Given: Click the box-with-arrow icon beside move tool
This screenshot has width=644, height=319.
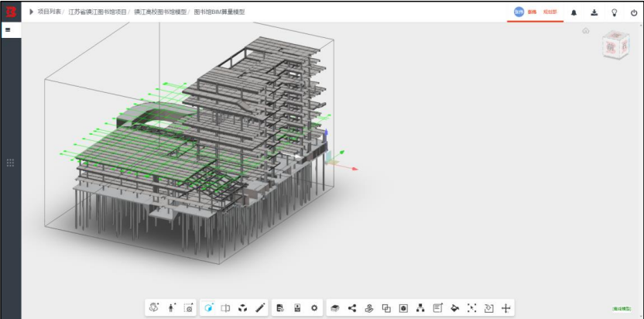Looking at the screenshot, I should pyautogui.click(x=488, y=307).
